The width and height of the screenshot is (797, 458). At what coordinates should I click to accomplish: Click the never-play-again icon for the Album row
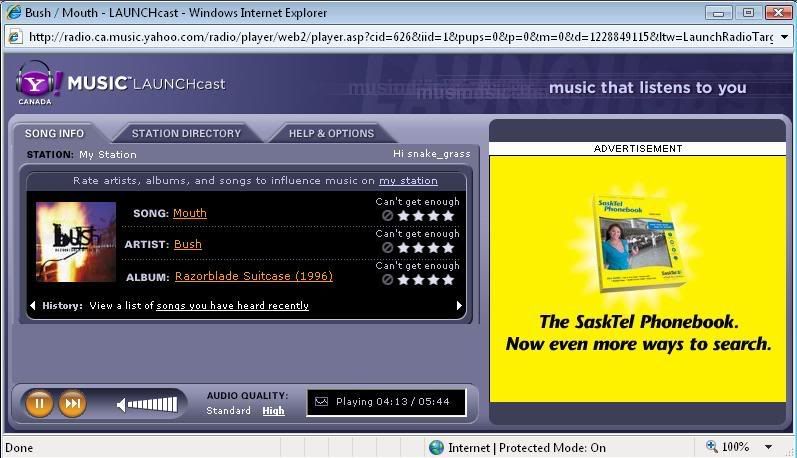point(387,280)
